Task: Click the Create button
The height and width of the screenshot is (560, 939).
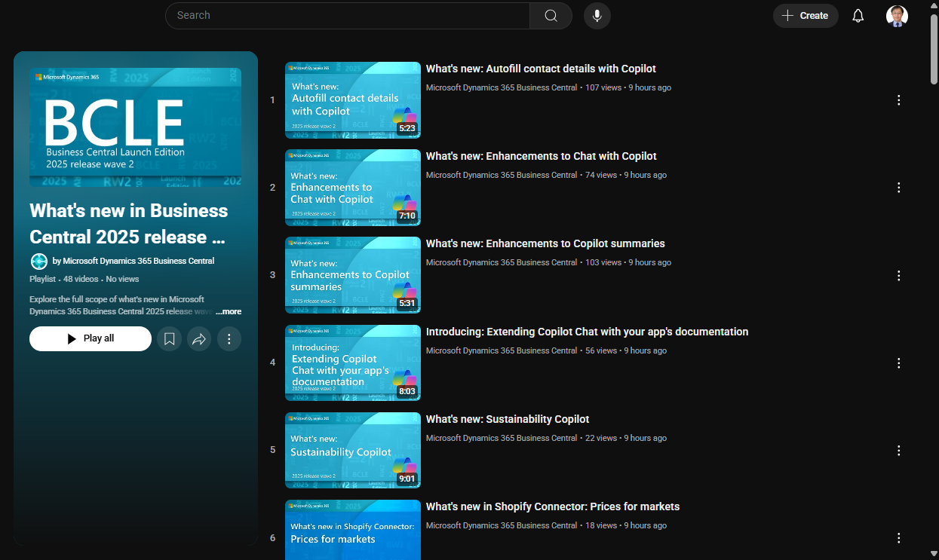Action: pyautogui.click(x=806, y=16)
